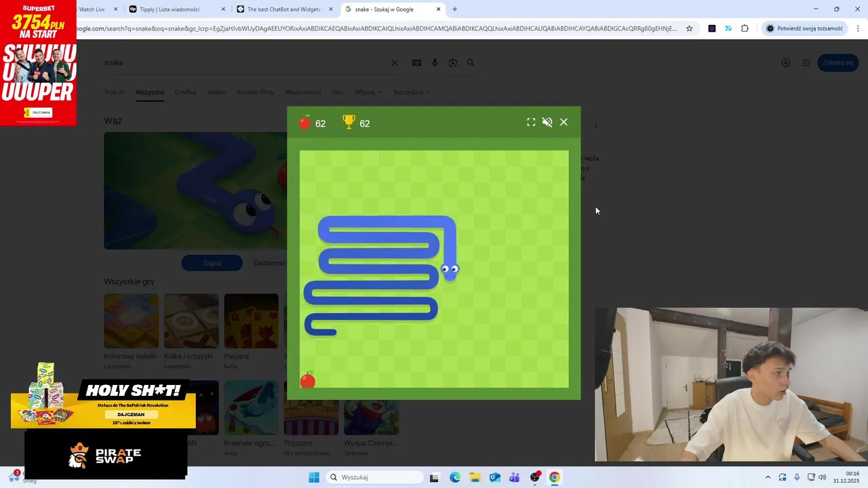Close the Snake game overlay
The width and height of the screenshot is (868, 488).
point(564,122)
